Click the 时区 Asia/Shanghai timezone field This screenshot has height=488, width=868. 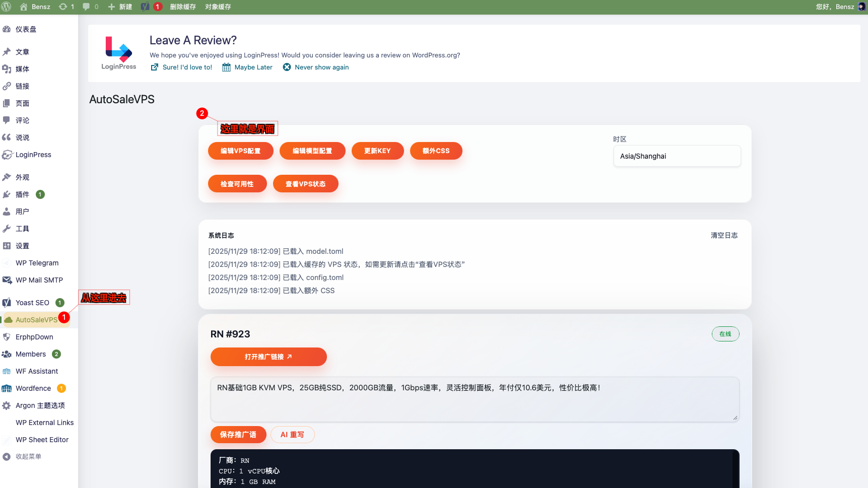(x=677, y=156)
